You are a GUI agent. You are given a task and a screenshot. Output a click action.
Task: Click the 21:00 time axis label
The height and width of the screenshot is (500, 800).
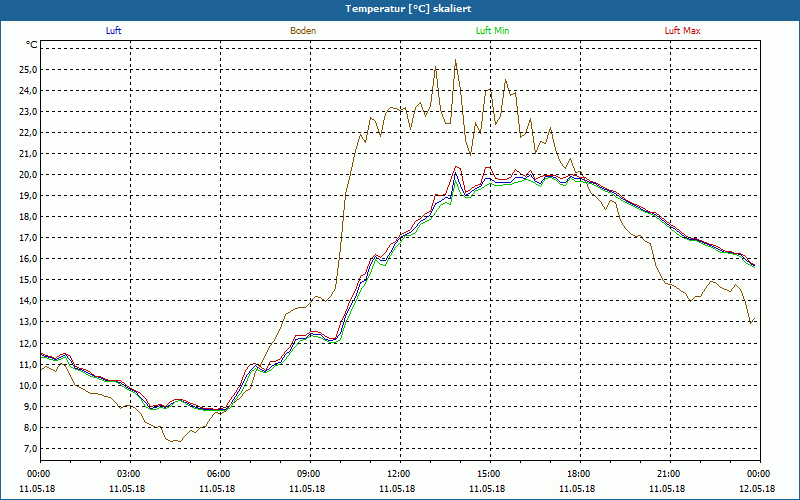tap(668, 473)
